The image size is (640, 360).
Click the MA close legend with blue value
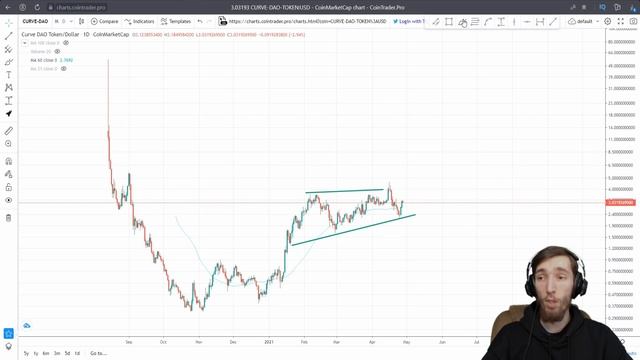[x=52, y=60]
